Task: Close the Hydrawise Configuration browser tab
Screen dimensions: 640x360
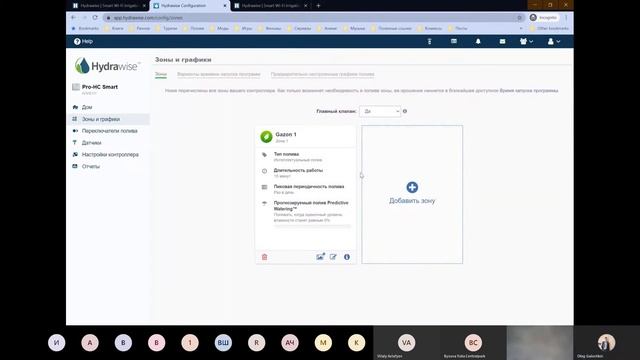Action: tap(225, 6)
